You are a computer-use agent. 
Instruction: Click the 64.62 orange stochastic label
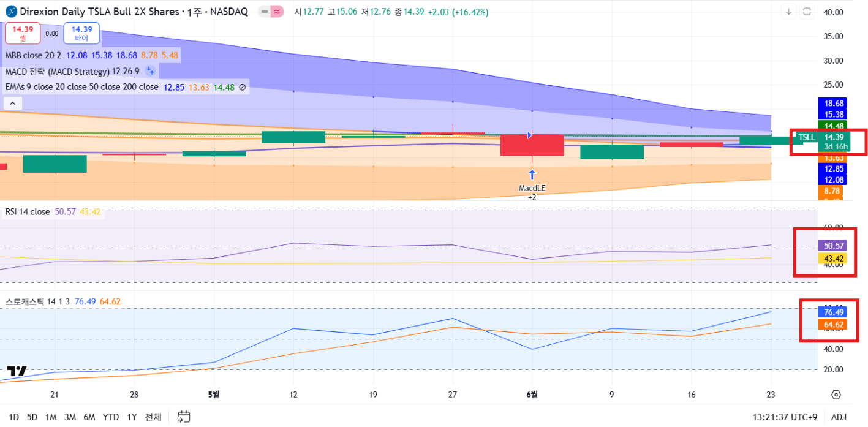coord(834,324)
